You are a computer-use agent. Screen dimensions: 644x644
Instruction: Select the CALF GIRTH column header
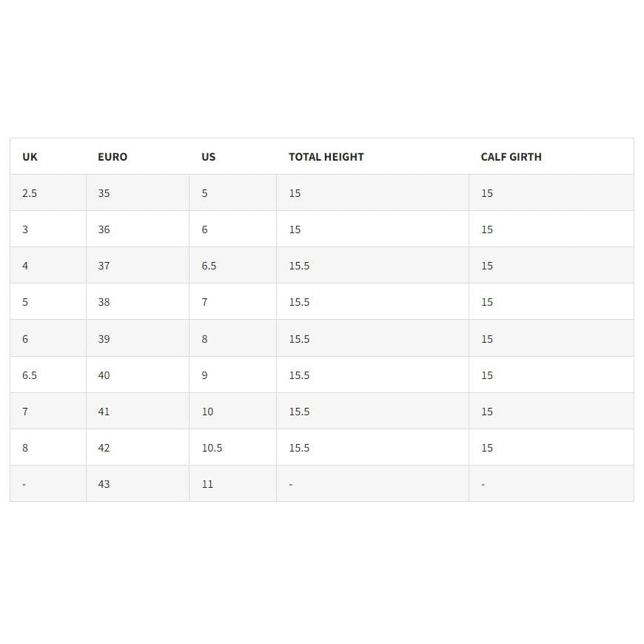pos(511,157)
